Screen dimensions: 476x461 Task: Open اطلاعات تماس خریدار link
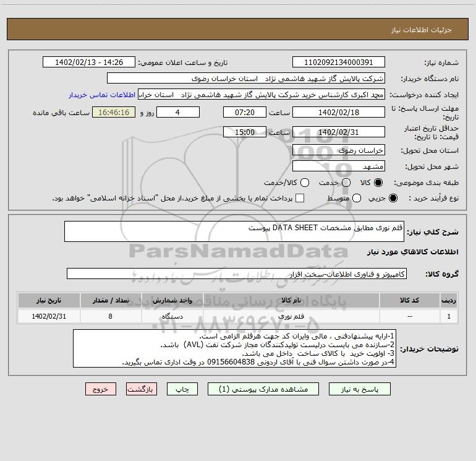tap(102, 95)
